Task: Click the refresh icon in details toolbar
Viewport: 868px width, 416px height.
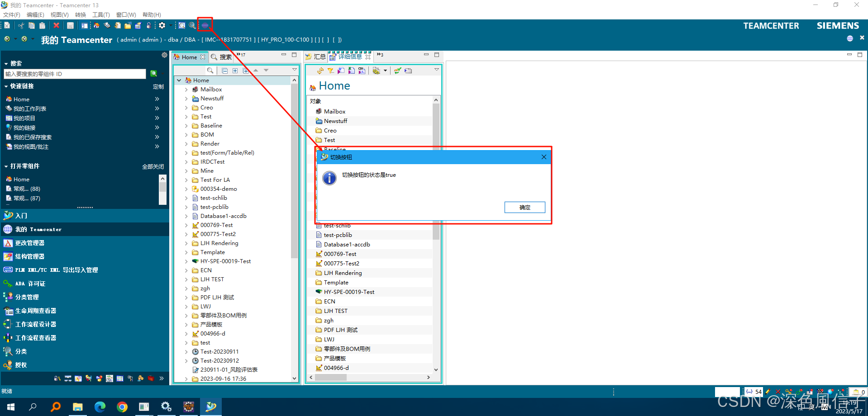Action: 320,71
